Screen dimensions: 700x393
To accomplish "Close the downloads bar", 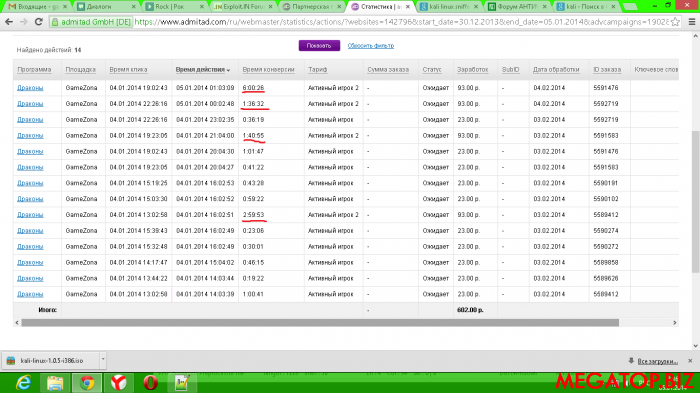I will tap(690, 360).
